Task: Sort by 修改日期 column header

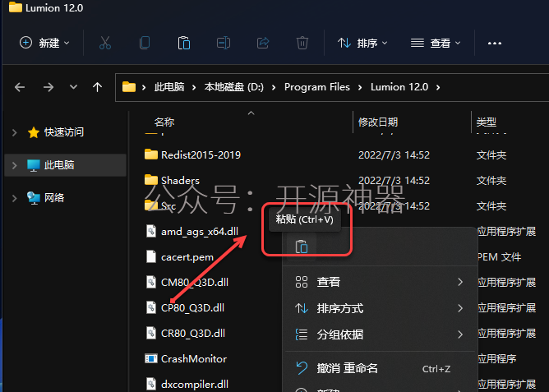Action: (x=378, y=122)
